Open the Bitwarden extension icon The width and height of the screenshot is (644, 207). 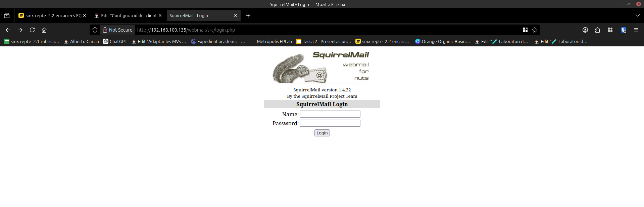(x=624, y=30)
